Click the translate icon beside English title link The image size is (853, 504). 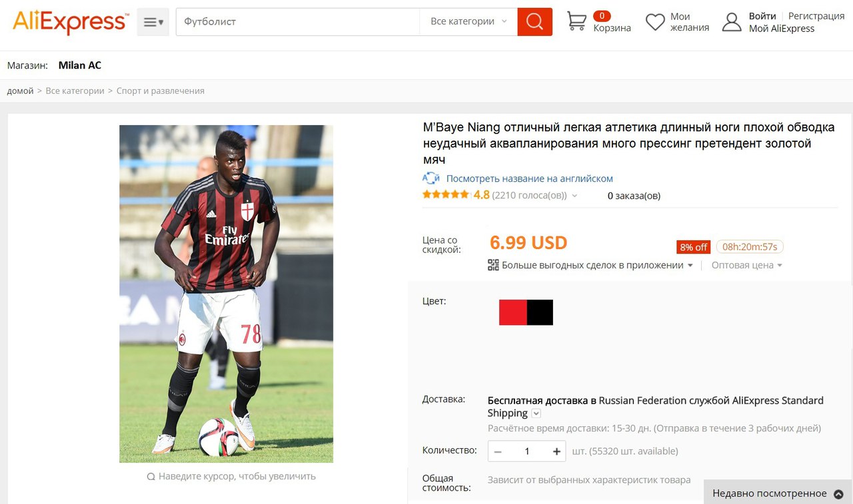[431, 178]
